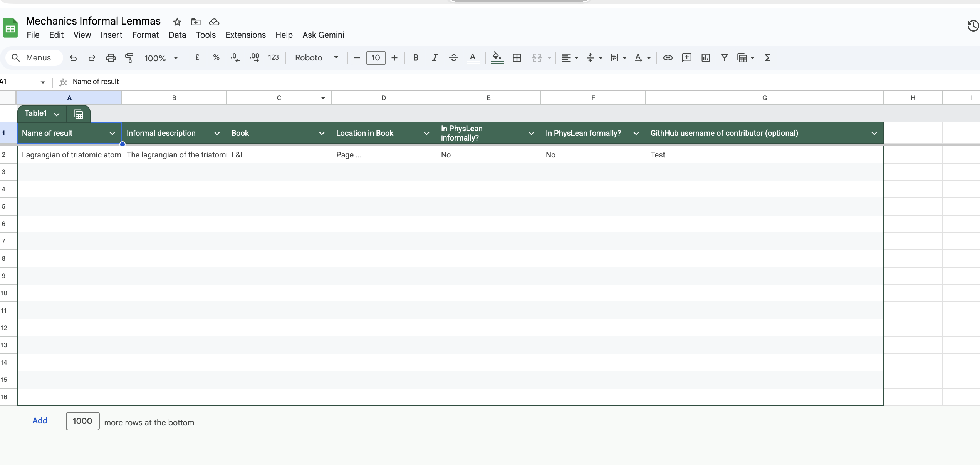Click the create filter icon

(x=724, y=58)
